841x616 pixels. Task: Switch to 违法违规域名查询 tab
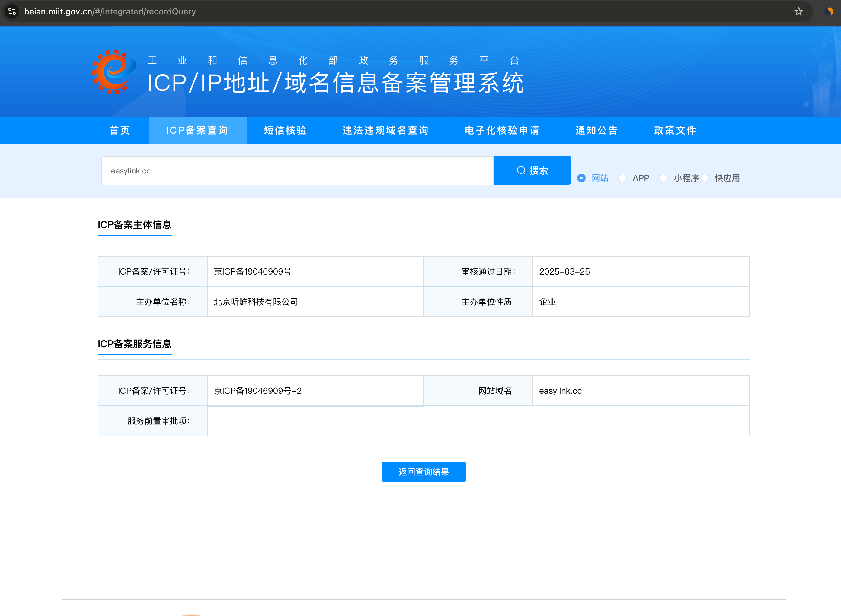[x=385, y=131]
